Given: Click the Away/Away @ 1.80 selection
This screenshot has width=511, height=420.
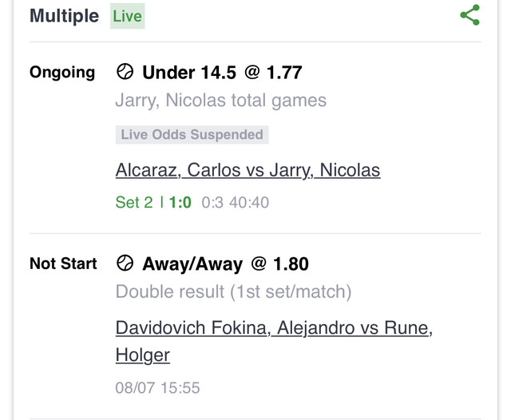Looking at the screenshot, I should click(225, 263).
